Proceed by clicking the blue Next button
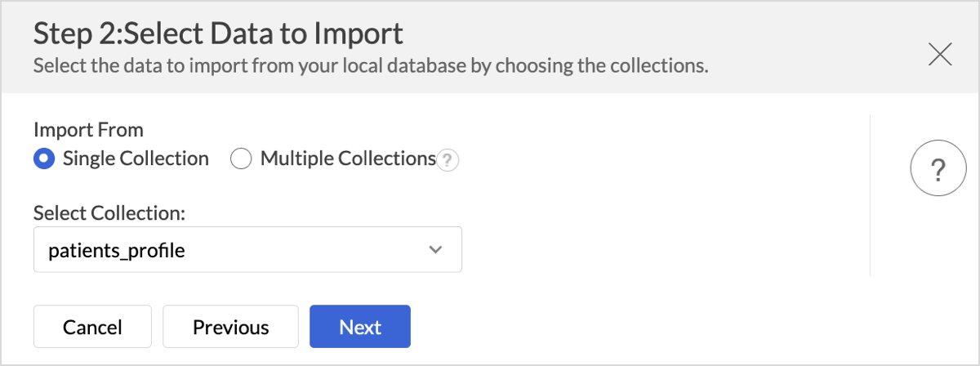Image resolution: width=980 pixels, height=366 pixels. pyautogui.click(x=360, y=327)
